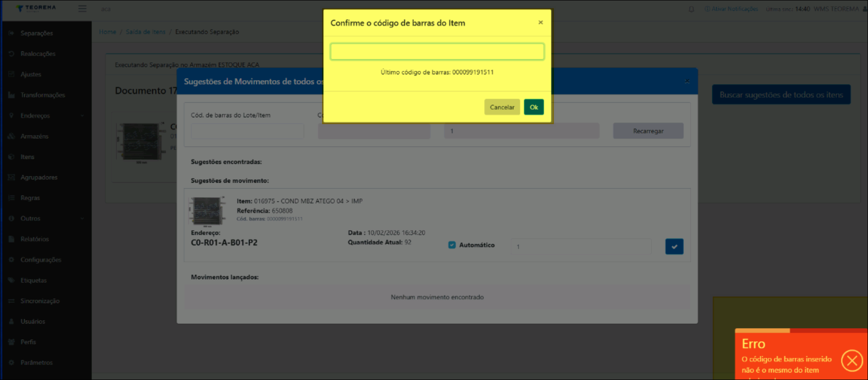The width and height of the screenshot is (868, 380).
Task: Click the Cancelar button
Action: click(x=502, y=107)
